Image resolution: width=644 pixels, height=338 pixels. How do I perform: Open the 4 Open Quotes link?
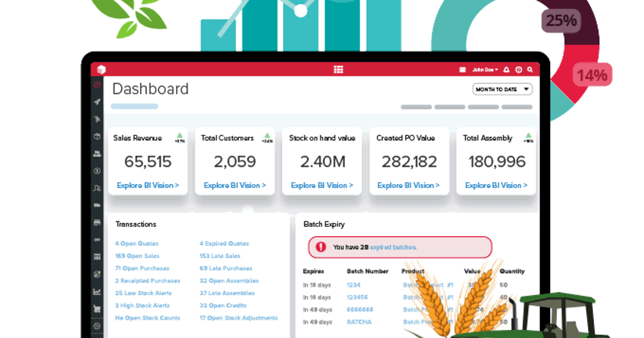point(137,244)
